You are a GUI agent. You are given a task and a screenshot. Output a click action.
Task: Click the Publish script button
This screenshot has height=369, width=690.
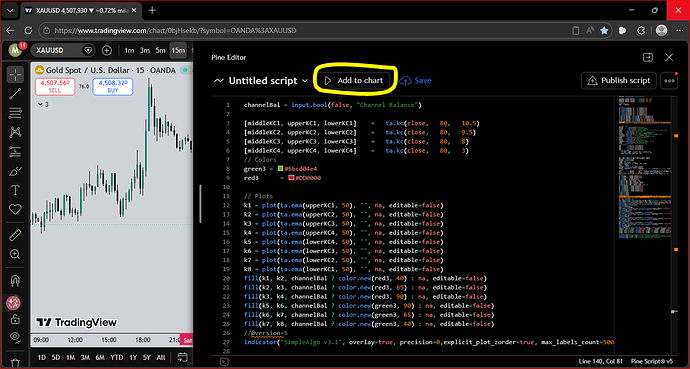(619, 80)
